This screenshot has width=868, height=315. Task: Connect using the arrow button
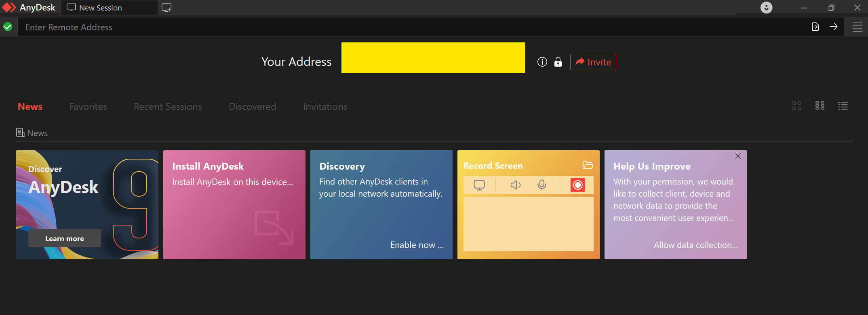coord(834,27)
